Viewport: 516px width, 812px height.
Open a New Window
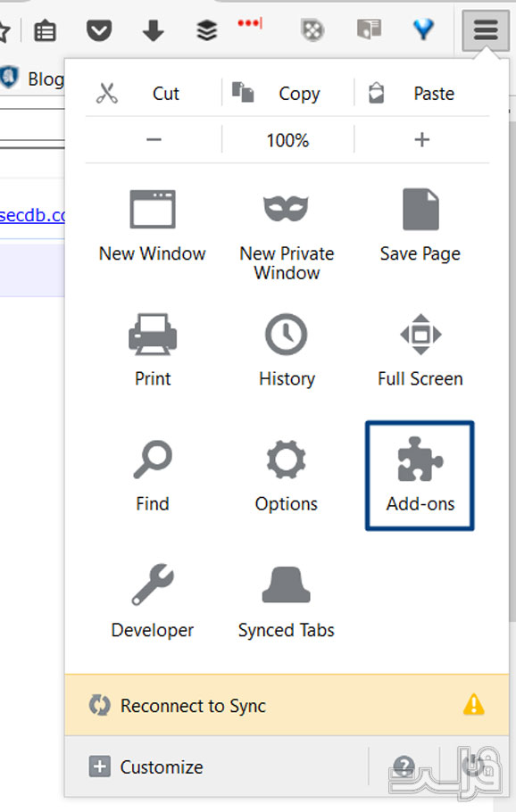coord(153,225)
